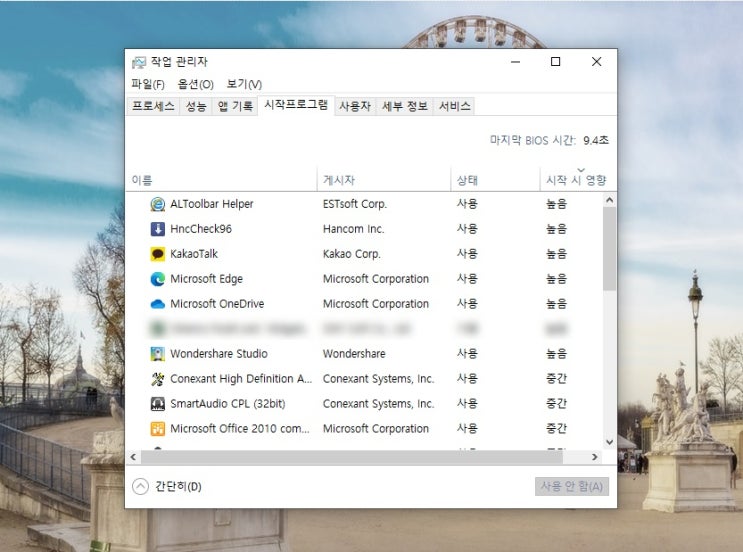
Task: Click the Microsoft OneDrive cloud icon
Action: point(157,304)
